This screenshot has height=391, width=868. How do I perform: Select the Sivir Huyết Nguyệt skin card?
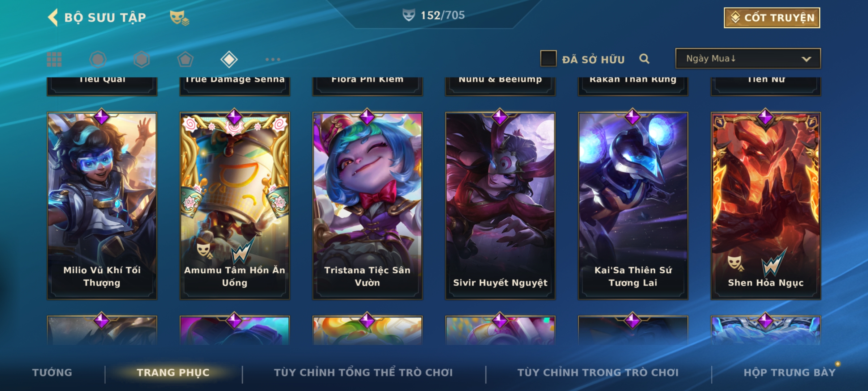click(x=500, y=206)
